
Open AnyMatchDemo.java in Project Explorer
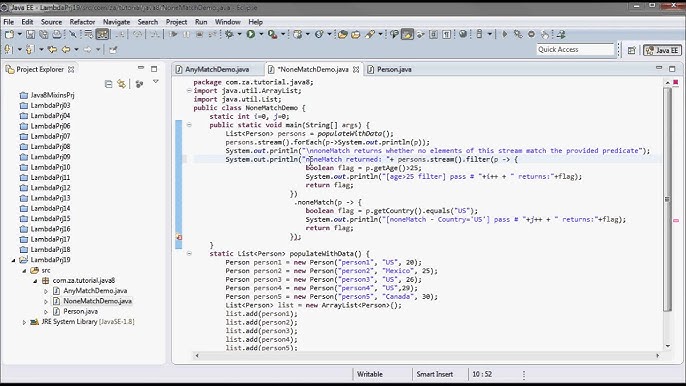coord(95,291)
